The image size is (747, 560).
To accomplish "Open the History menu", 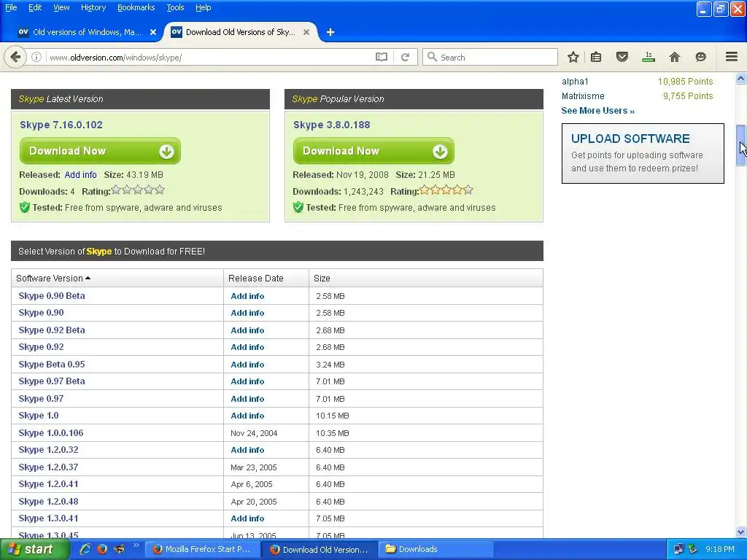I will [x=93, y=7].
